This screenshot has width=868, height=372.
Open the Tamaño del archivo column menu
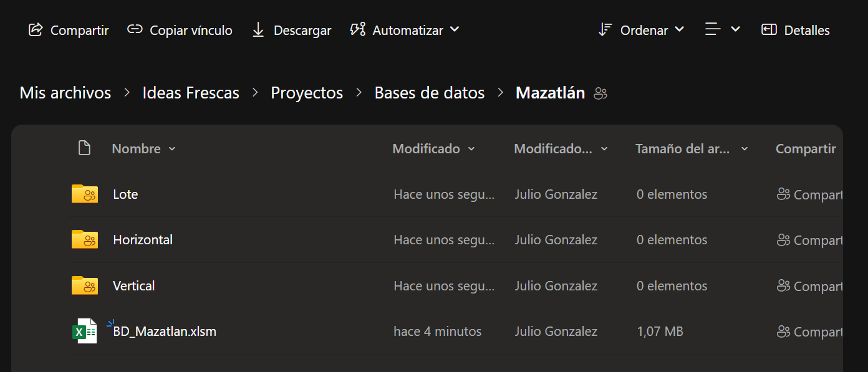[691, 149]
